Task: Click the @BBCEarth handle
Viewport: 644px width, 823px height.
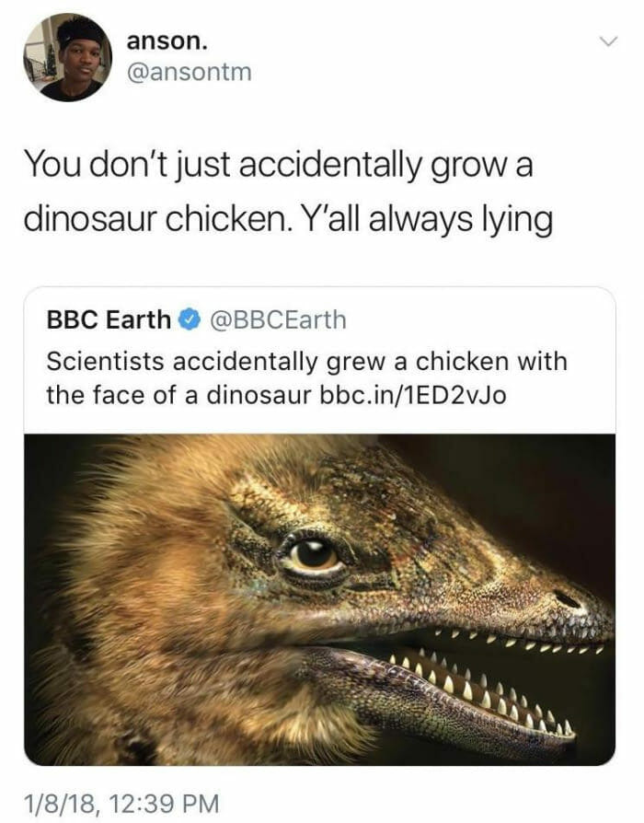Action: coord(279,320)
